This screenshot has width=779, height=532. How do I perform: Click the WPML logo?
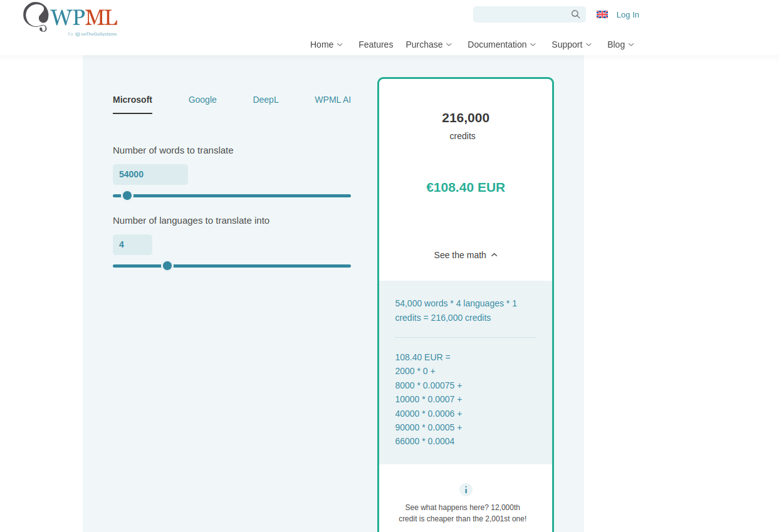coord(70,19)
